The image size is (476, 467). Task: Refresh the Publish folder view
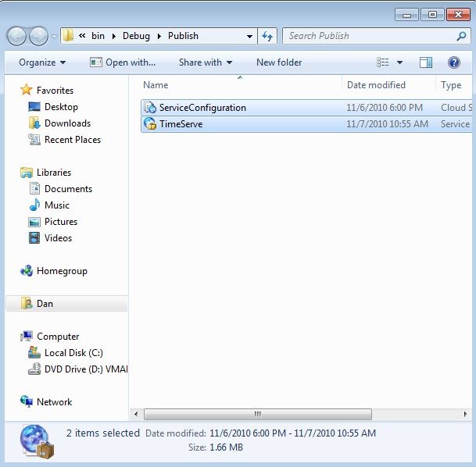pos(267,36)
